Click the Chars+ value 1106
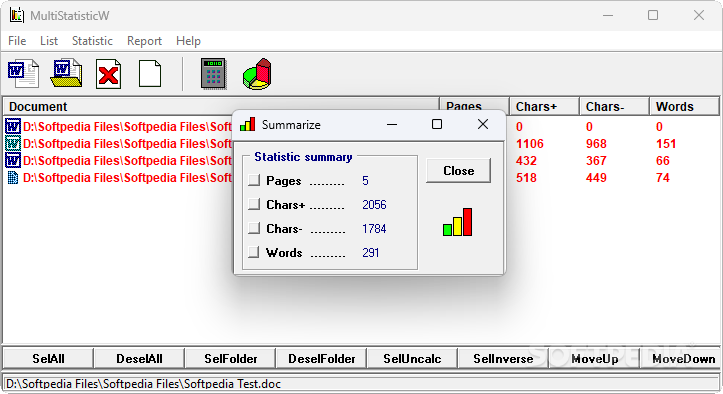This screenshot has width=723, height=394. tap(529, 143)
